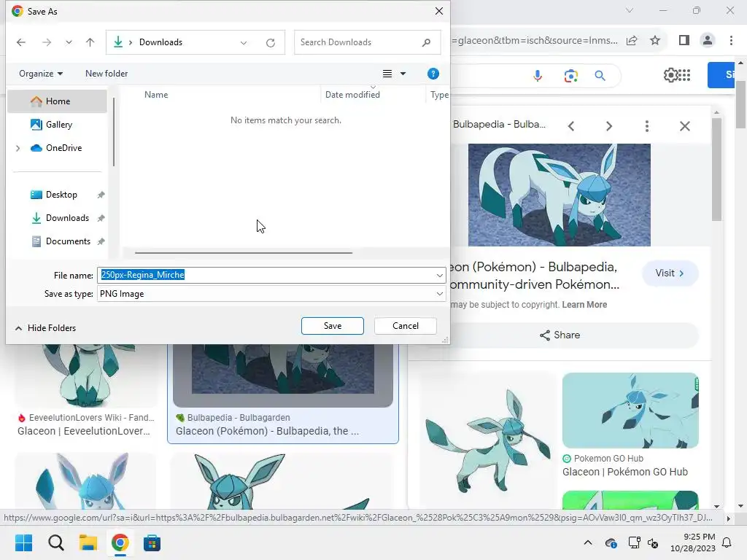Open Save as type dropdown
This screenshot has height=560, width=747.
271,294
